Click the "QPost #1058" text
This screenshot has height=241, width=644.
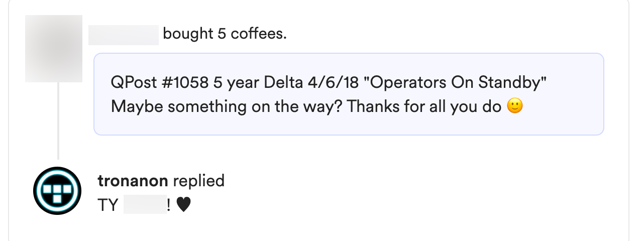[160, 83]
